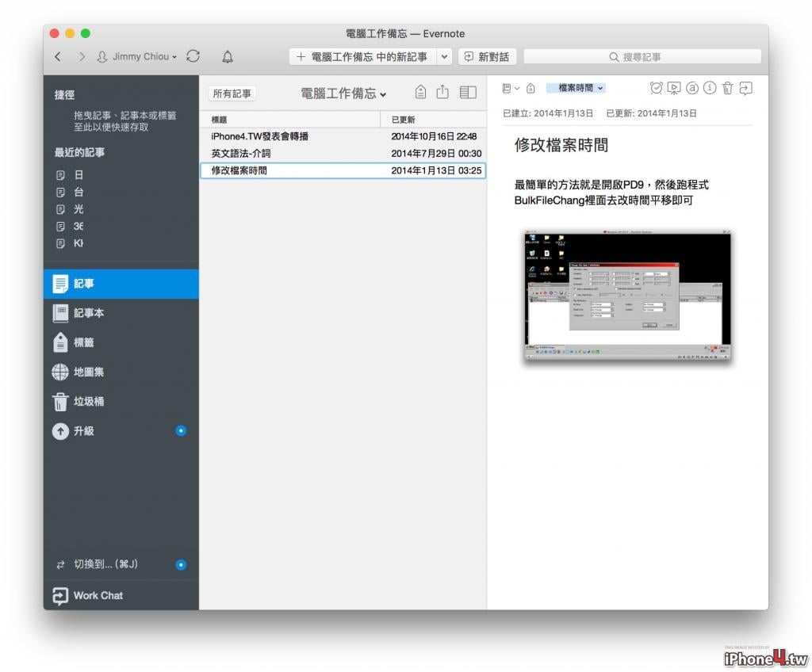Click the share notebook upload icon

pos(442,92)
